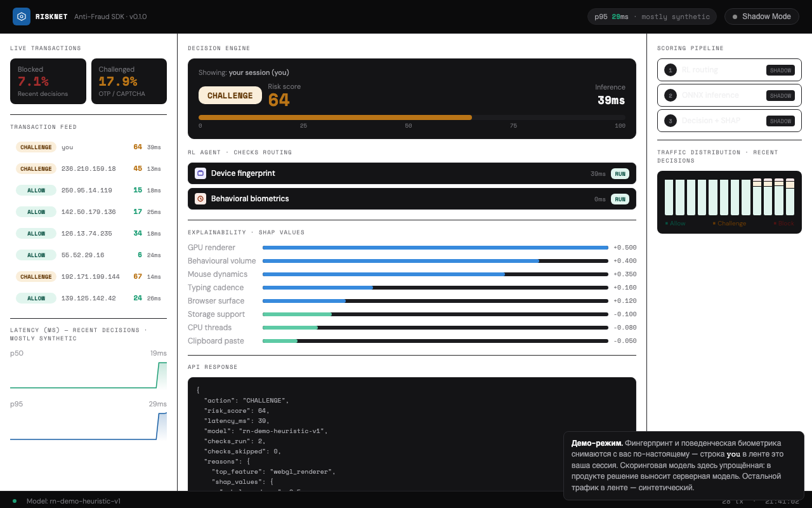Toggle Shadow Mode in the header

[x=761, y=17]
